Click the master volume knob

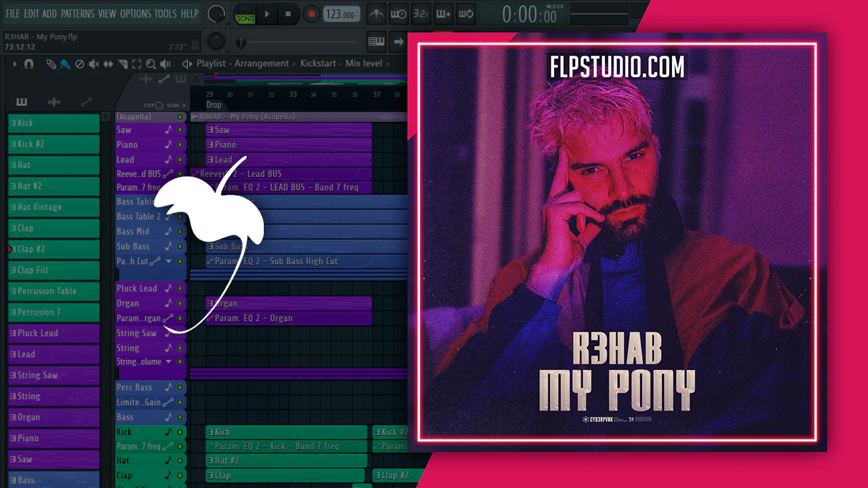(216, 14)
